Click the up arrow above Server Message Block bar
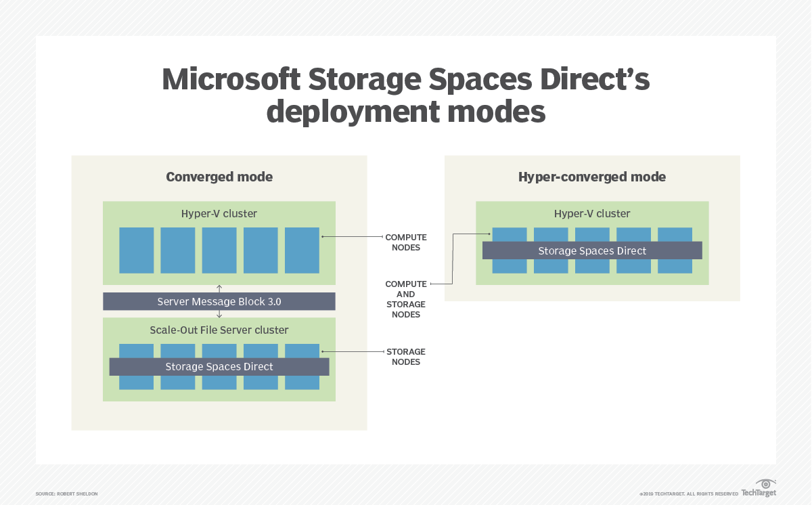Viewport: 812px width, 505px height. coord(219,288)
